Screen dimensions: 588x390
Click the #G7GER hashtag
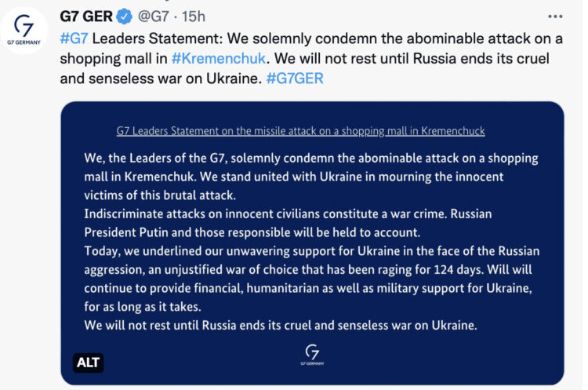click(x=295, y=79)
